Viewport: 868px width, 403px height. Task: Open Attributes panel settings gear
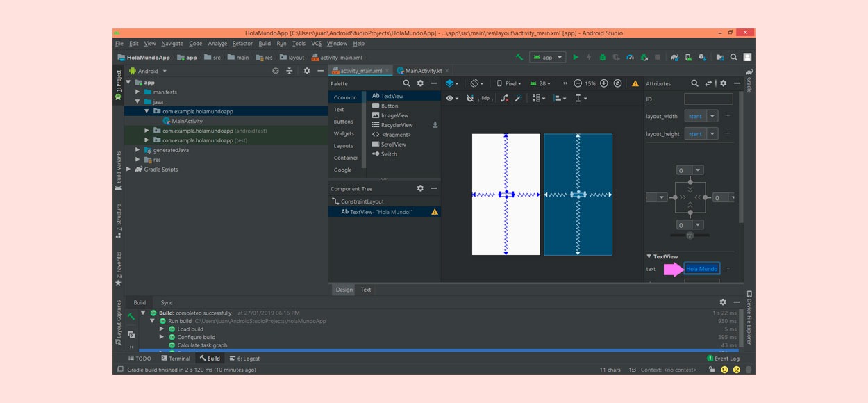click(723, 83)
